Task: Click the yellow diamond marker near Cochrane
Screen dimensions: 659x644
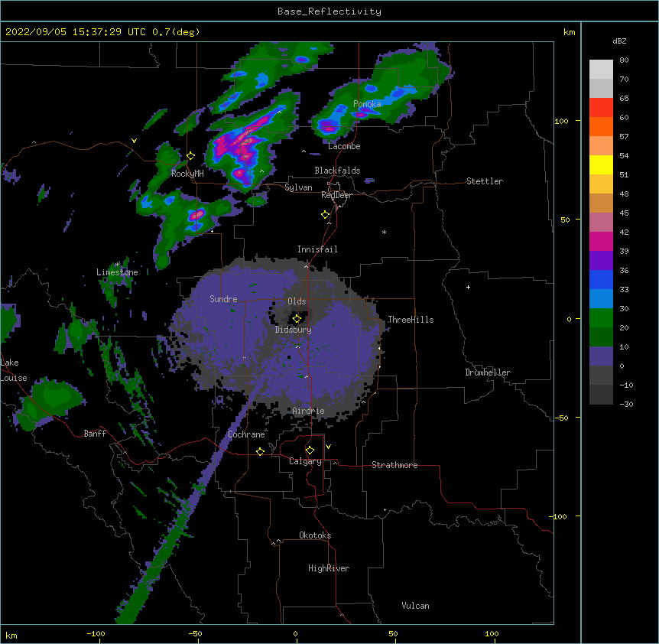Action: click(260, 451)
